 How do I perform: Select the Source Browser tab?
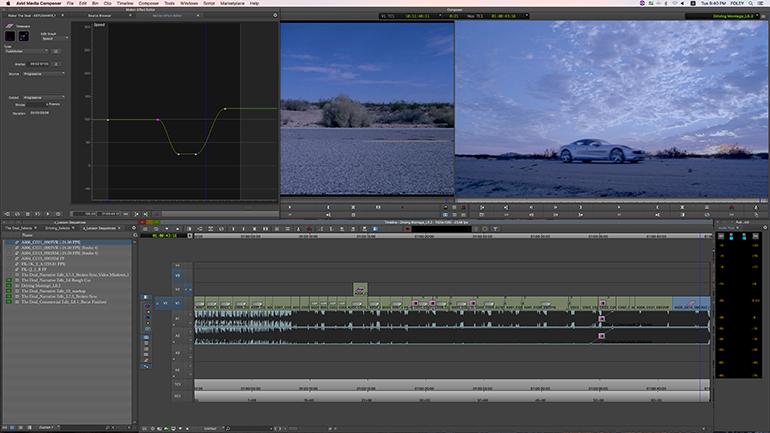(x=100, y=16)
